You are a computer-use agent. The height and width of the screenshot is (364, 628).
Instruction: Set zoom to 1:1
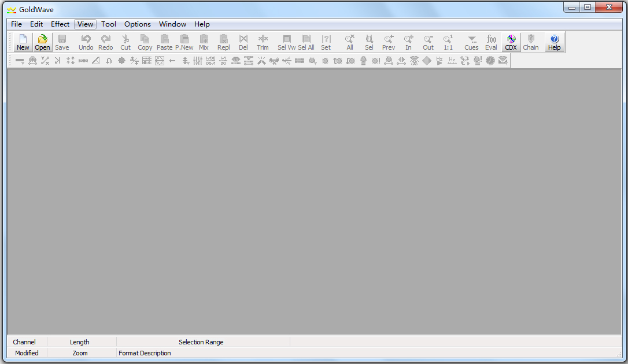coord(448,42)
